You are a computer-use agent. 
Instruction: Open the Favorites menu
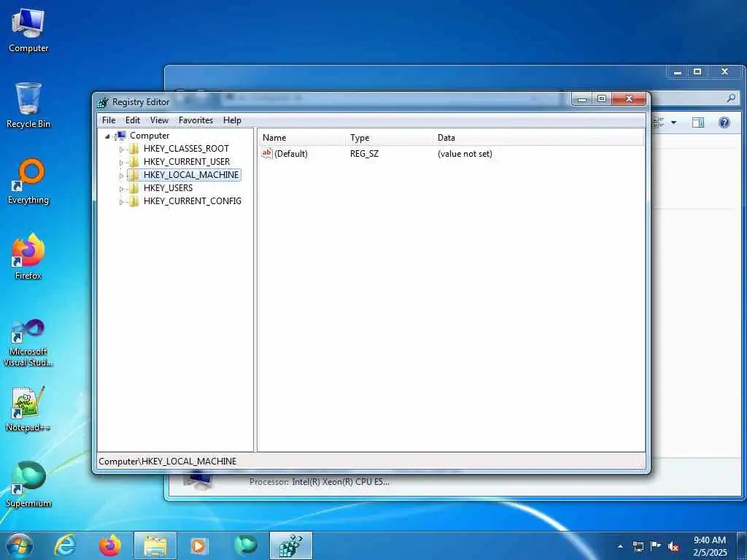196,120
